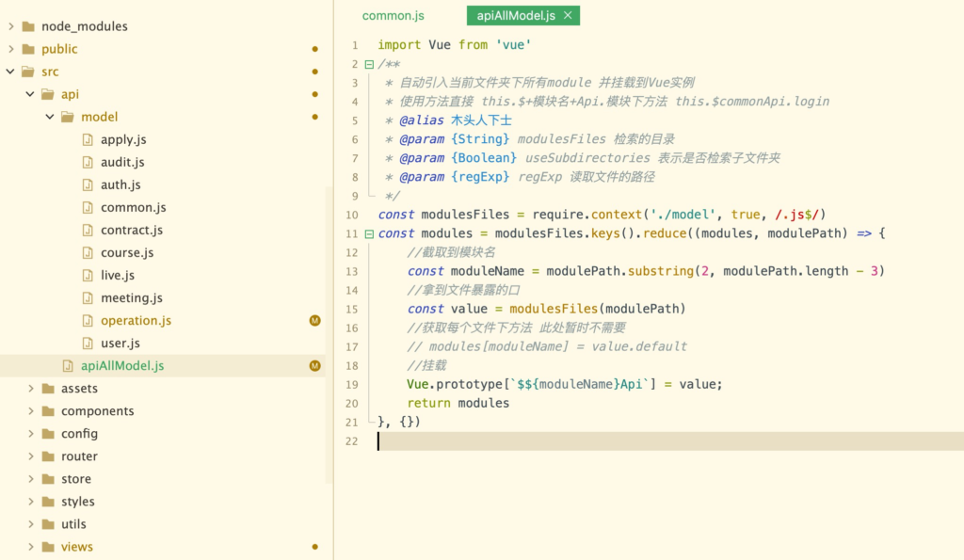
Task: Open course.js from the file tree
Action: click(x=127, y=252)
